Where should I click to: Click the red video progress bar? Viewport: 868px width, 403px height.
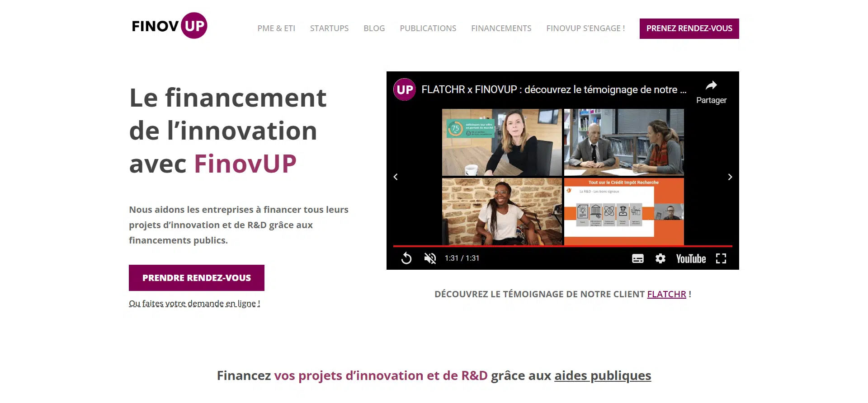[562, 246]
